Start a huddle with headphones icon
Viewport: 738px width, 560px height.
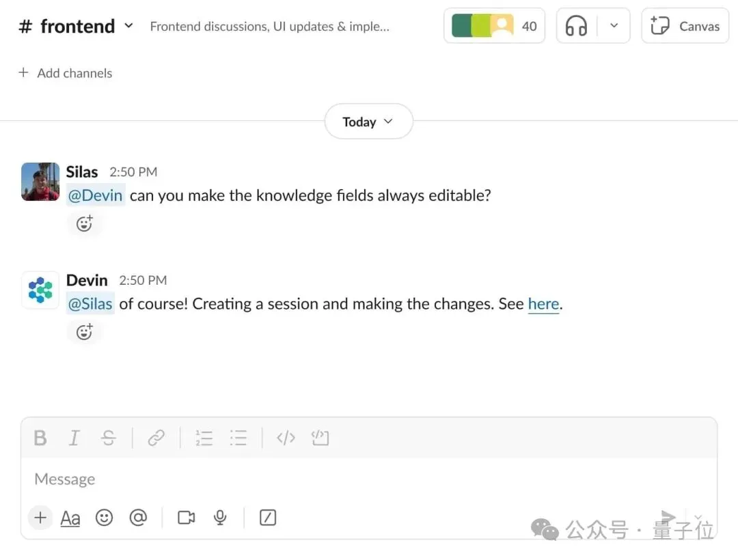tap(577, 26)
